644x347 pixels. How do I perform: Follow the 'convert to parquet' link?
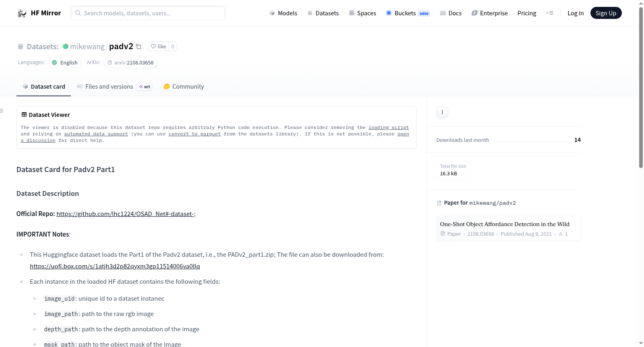point(195,134)
